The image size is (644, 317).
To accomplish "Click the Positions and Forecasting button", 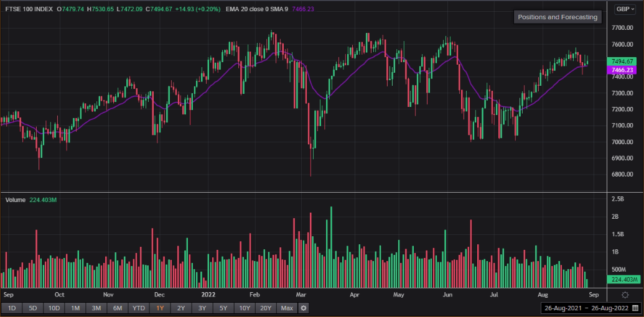I will pyautogui.click(x=558, y=17).
